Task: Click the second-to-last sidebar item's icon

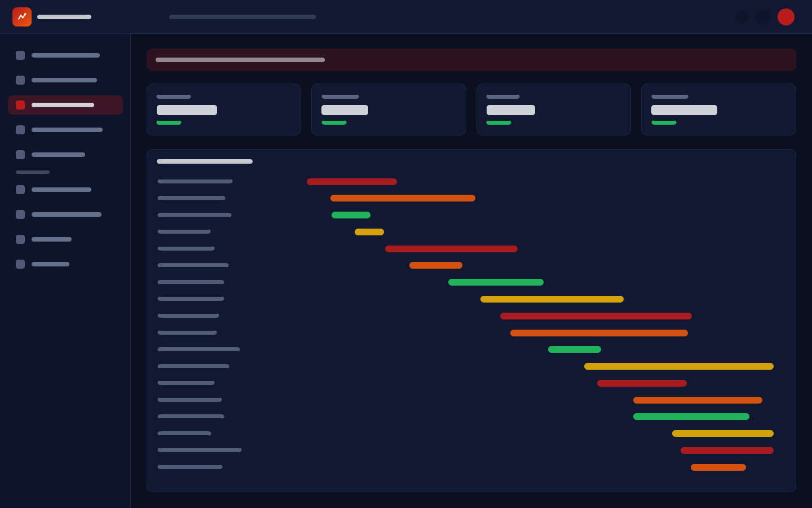Action: 20,239
